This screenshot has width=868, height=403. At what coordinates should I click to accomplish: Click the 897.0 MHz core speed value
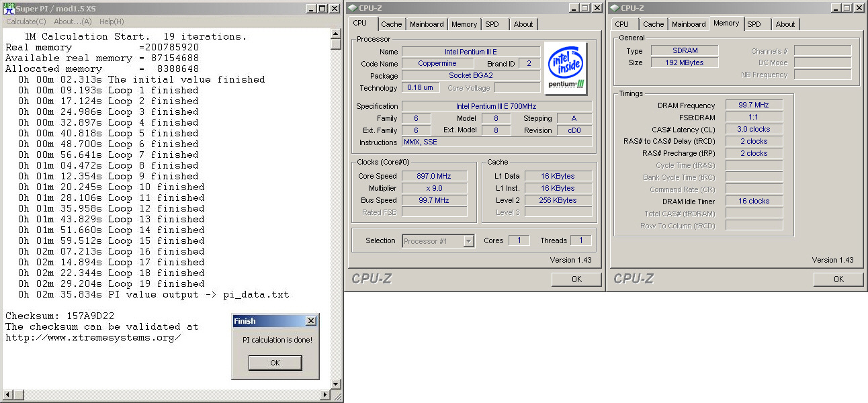pyautogui.click(x=434, y=176)
